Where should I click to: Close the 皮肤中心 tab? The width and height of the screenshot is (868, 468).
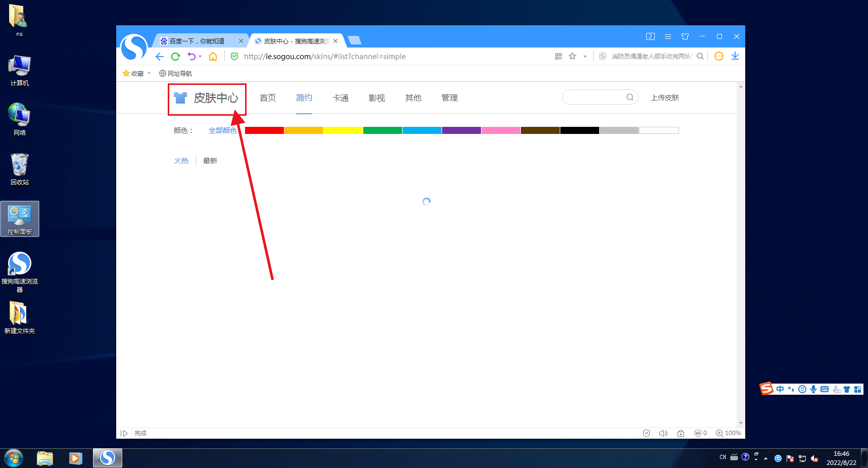[x=335, y=41]
